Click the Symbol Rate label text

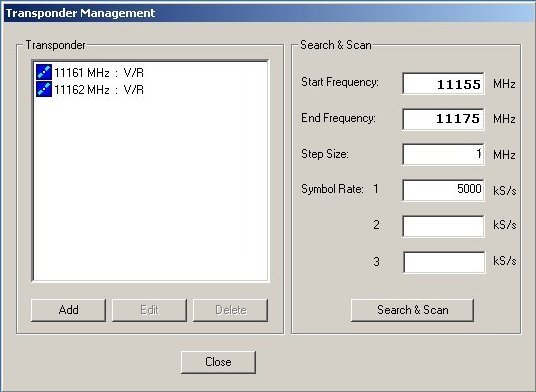(x=332, y=189)
